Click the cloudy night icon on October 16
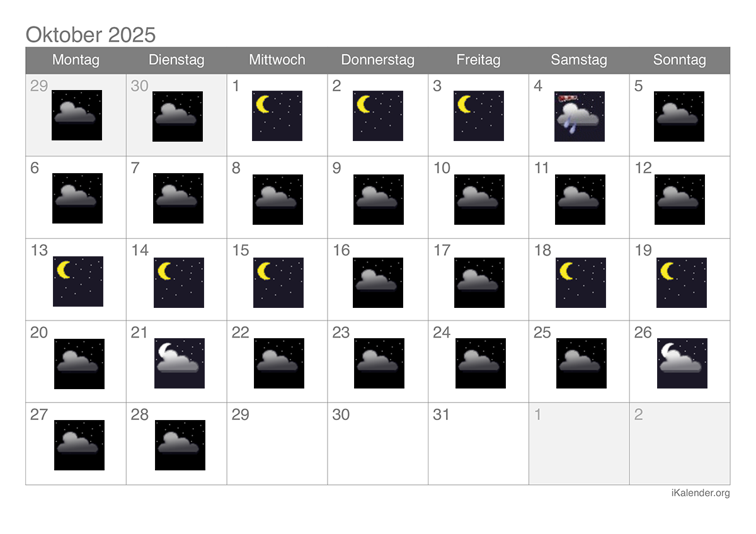Viewport: 756px width, 534px height. (x=377, y=283)
